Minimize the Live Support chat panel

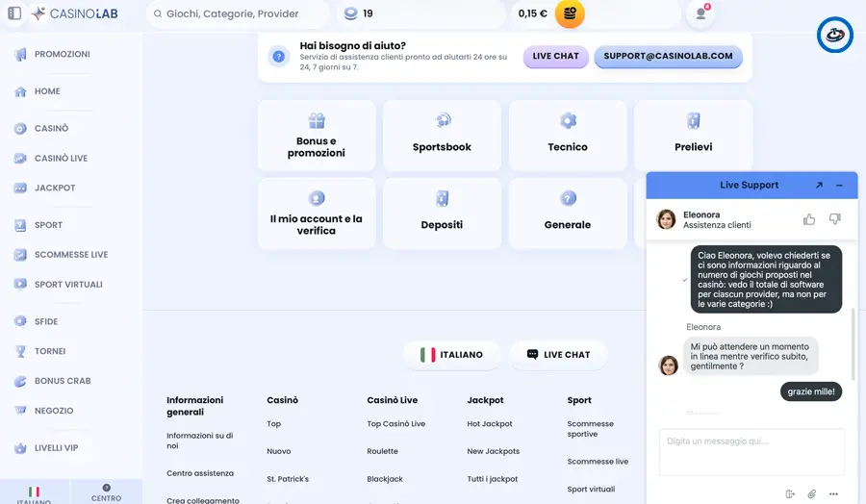point(839,186)
